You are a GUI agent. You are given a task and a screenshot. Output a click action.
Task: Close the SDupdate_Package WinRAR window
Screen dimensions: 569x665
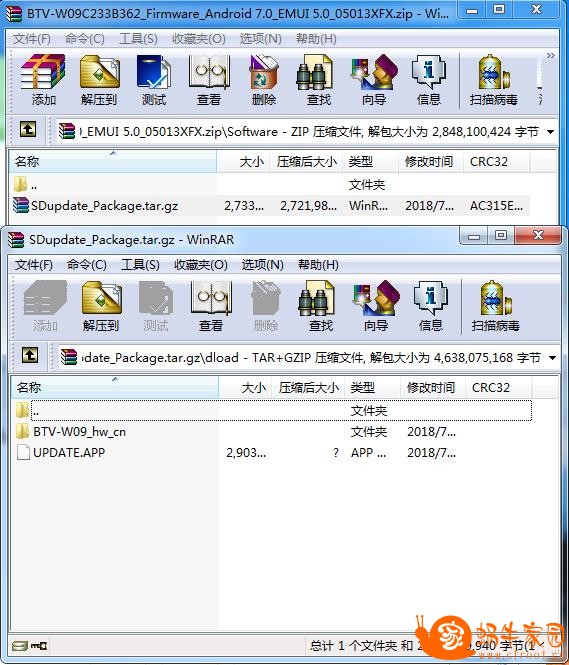coord(538,235)
